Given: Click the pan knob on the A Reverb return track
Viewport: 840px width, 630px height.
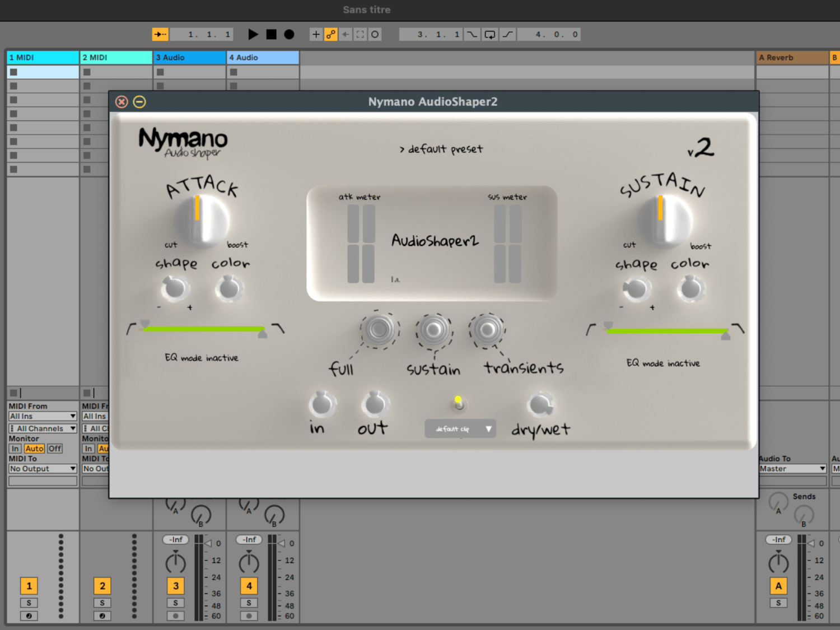Looking at the screenshot, I should (x=778, y=562).
